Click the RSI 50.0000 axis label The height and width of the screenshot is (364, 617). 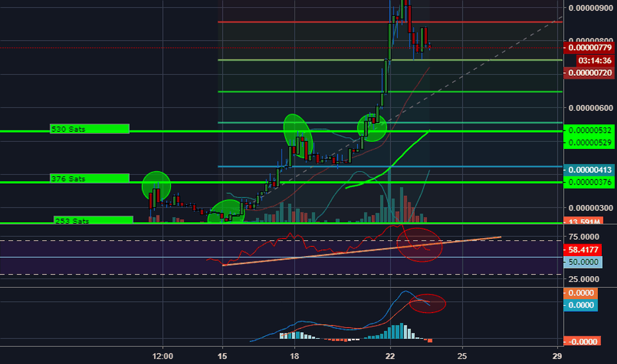[583, 262]
